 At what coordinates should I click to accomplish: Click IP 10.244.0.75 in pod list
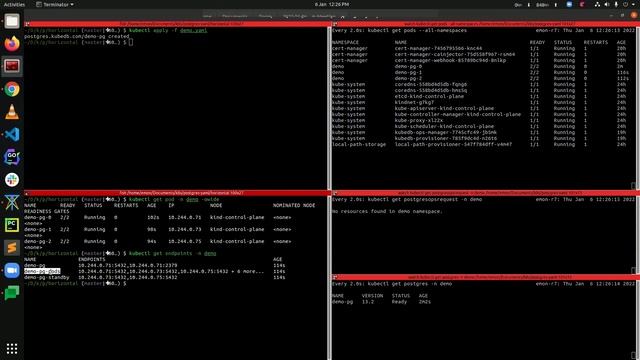pyautogui.click(x=184, y=241)
